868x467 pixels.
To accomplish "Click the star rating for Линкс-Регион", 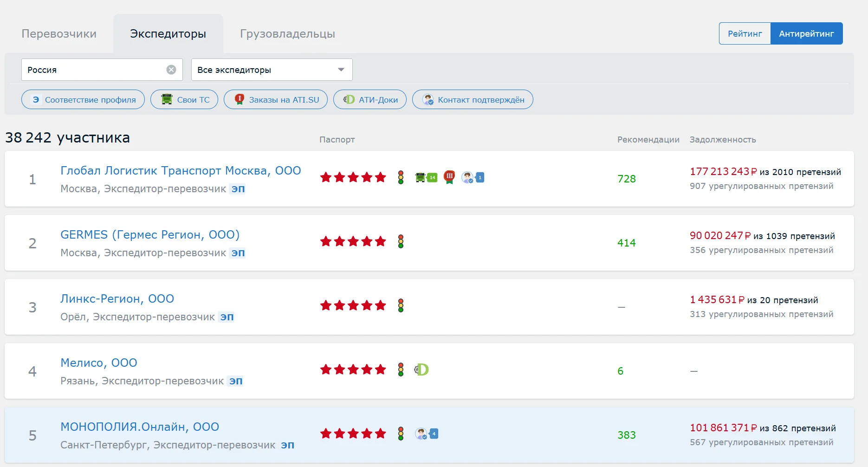I will click(x=353, y=305).
